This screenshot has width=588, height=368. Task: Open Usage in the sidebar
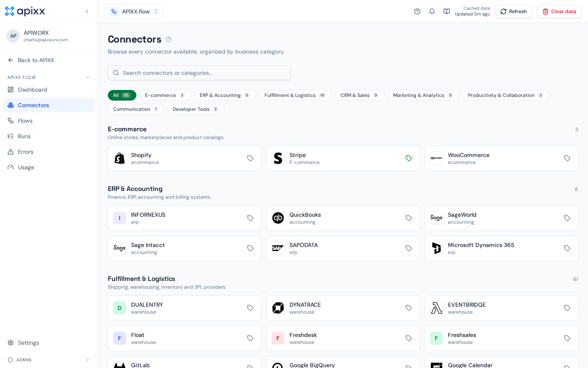pyautogui.click(x=49, y=167)
